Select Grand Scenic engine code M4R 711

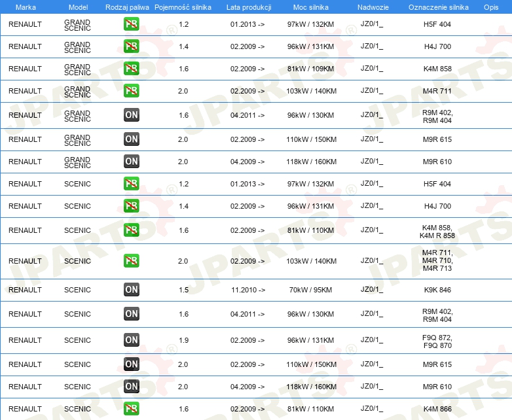point(437,91)
